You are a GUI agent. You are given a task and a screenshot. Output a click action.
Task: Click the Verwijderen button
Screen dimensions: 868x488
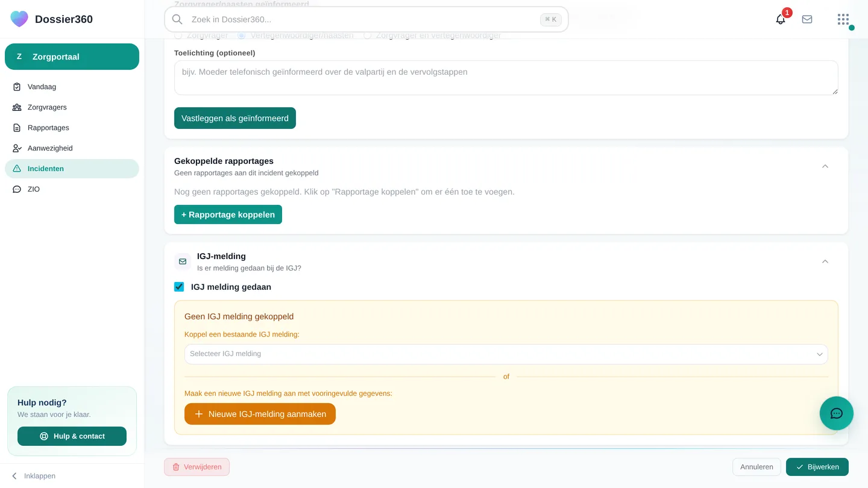(197, 467)
